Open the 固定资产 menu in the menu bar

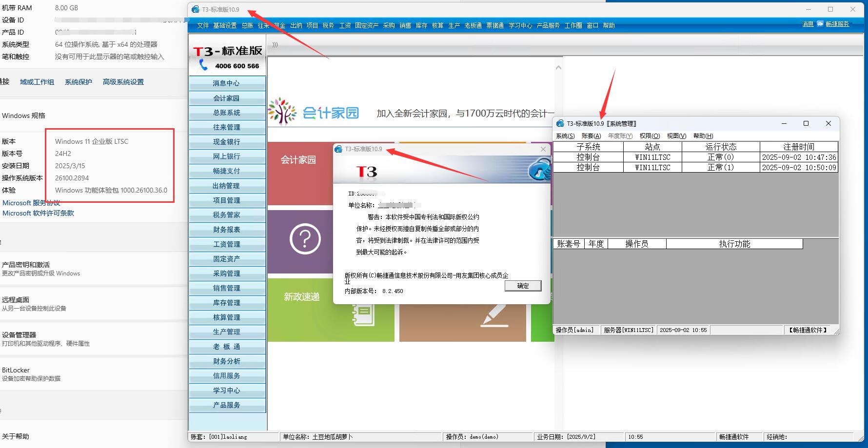367,25
